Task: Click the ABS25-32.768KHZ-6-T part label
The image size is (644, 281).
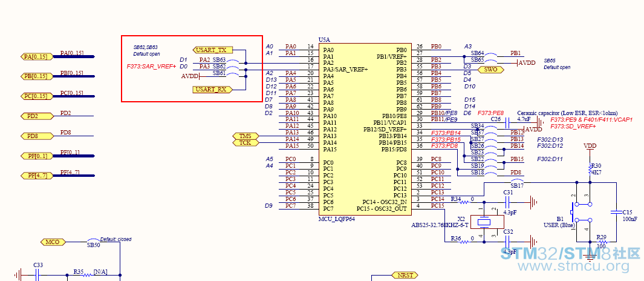Action: pos(440,225)
